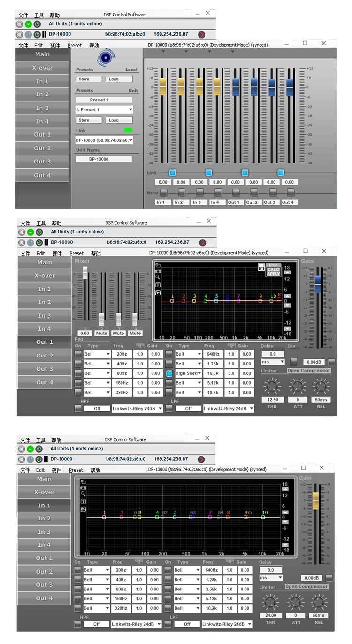Enable On checkbox for 2.56k band on In 1 page

tap(168, 589)
